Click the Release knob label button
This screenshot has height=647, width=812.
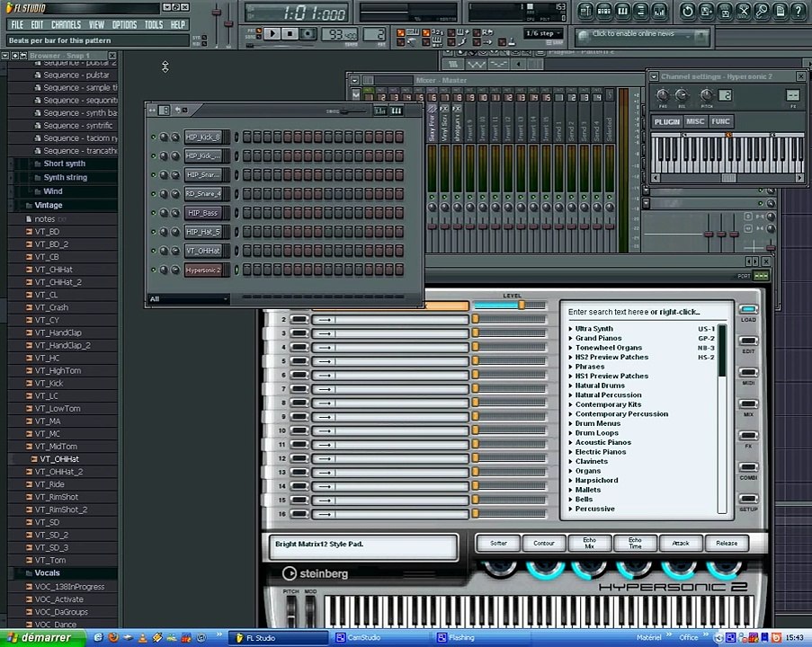(x=727, y=543)
